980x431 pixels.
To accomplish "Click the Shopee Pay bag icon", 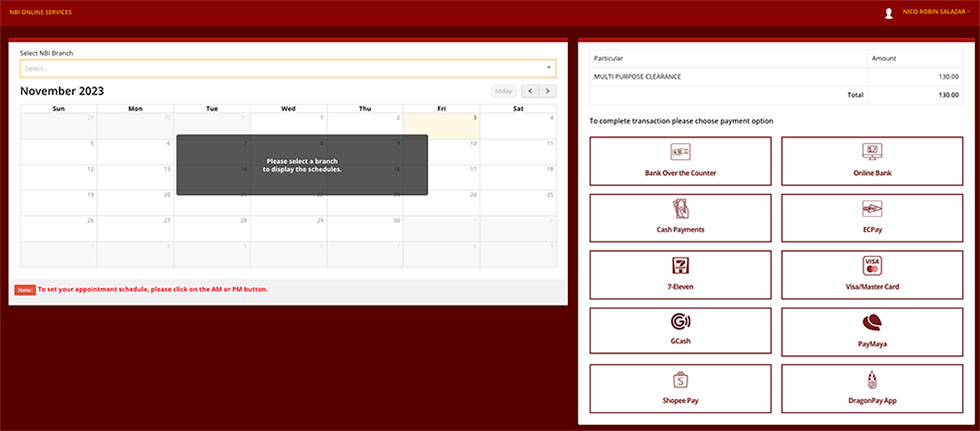I will point(680,380).
